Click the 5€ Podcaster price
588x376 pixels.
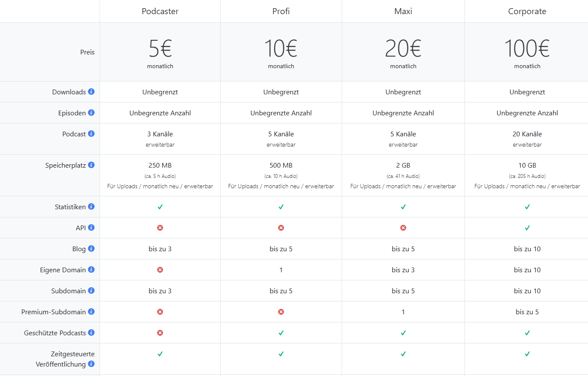coord(160,48)
